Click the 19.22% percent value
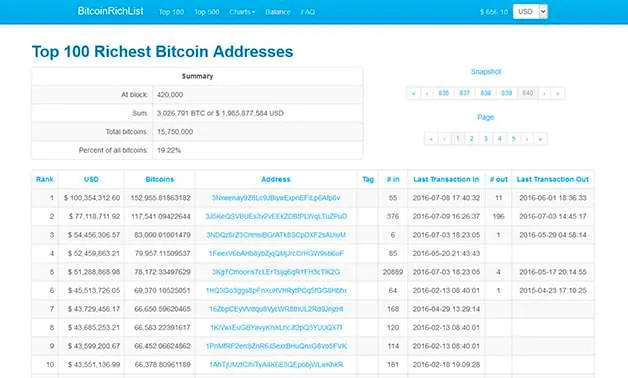The height and width of the screenshot is (378, 628). pyautogui.click(x=169, y=151)
